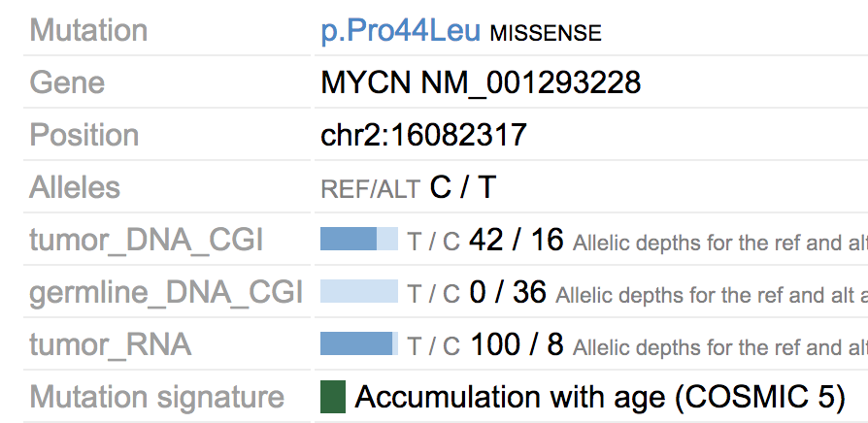Select Accumulation with age (COSMIC 5) text

[x=600, y=397]
